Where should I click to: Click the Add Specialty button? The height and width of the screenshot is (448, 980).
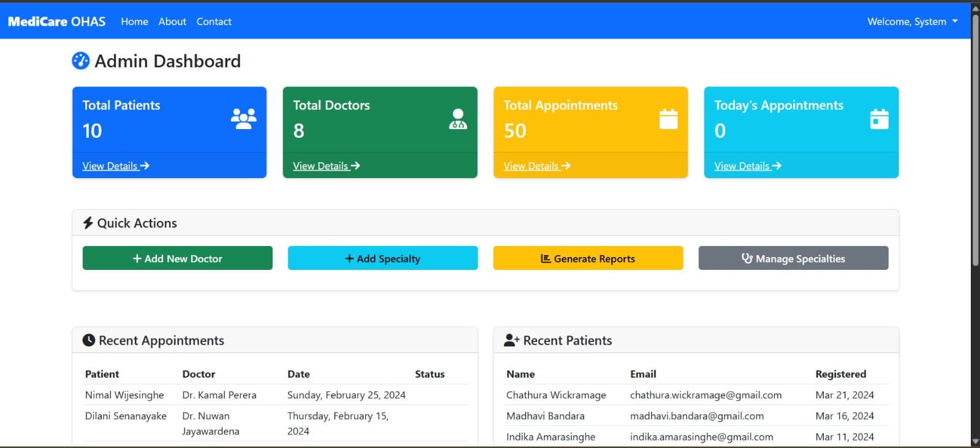pyautogui.click(x=383, y=258)
